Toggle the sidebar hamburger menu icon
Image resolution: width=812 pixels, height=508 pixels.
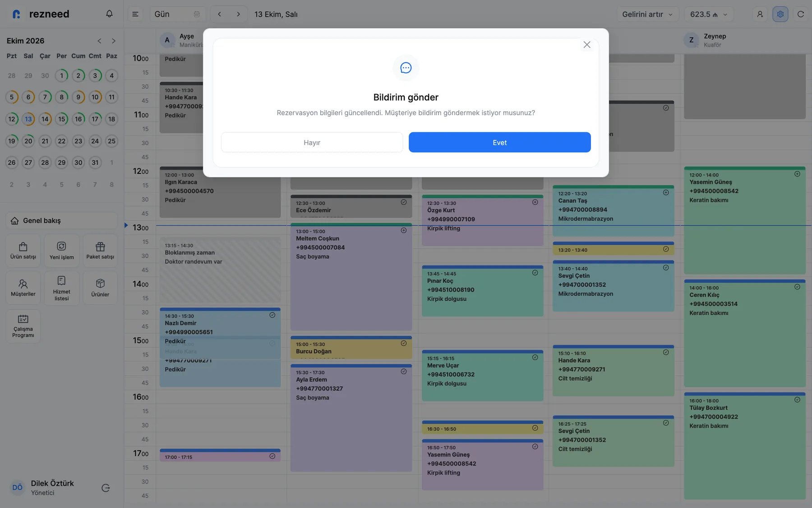click(135, 14)
